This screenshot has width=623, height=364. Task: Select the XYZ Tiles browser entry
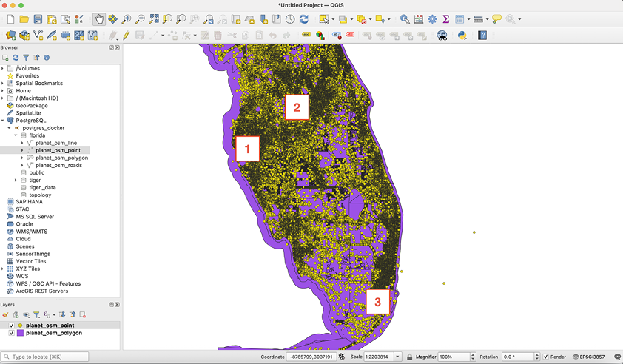click(x=28, y=269)
